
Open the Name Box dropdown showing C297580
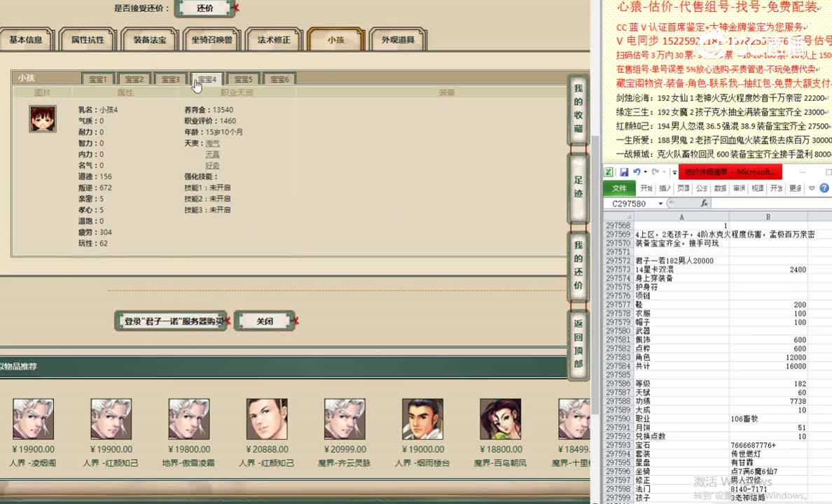[659, 203]
